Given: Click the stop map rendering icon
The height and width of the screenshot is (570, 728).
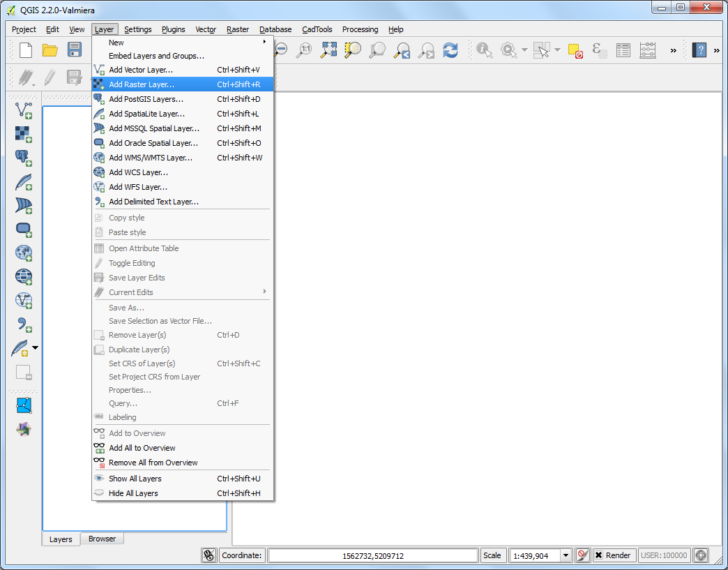Looking at the screenshot, I should click(582, 555).
